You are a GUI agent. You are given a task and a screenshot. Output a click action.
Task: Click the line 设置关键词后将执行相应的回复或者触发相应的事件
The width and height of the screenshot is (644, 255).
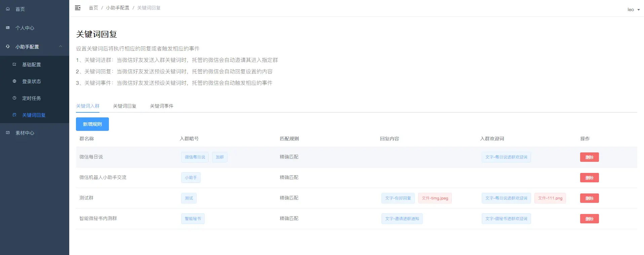[138, 48]
